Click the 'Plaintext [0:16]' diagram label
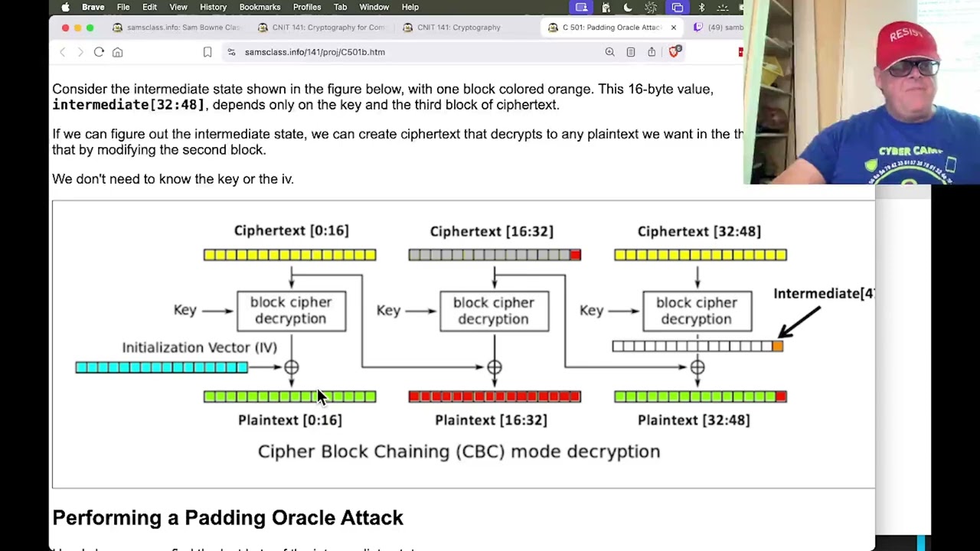 click(x=290, y=420)
